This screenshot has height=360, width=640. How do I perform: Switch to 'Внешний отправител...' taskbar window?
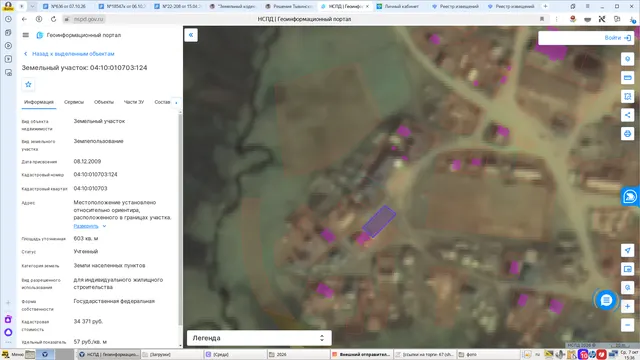click(x=361, y=354)
